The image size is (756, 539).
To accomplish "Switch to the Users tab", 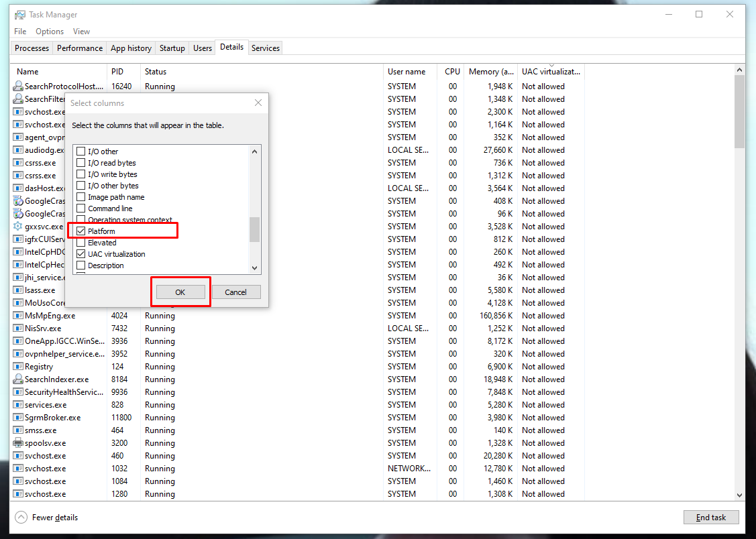I will coord(203,48).
